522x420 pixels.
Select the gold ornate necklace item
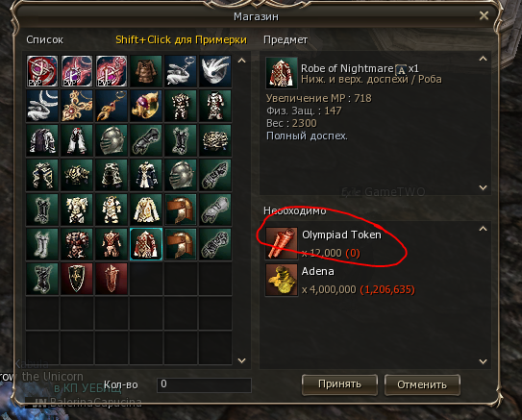[x=77, y=106]
